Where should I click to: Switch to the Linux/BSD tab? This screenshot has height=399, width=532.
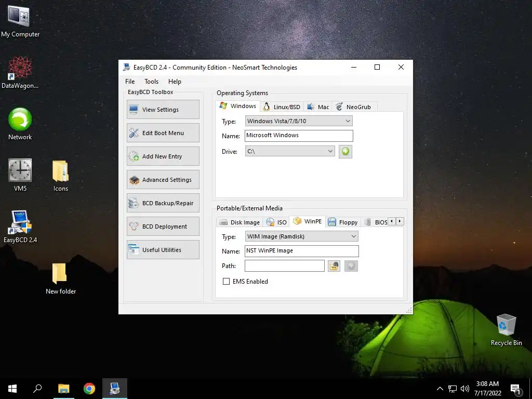coord(282,107)
